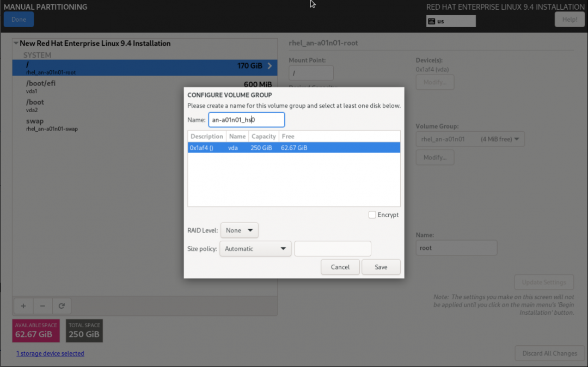Viewport: 588px width, 367px height.
Task: Click the Capacity column header
Action: [264, 136]
